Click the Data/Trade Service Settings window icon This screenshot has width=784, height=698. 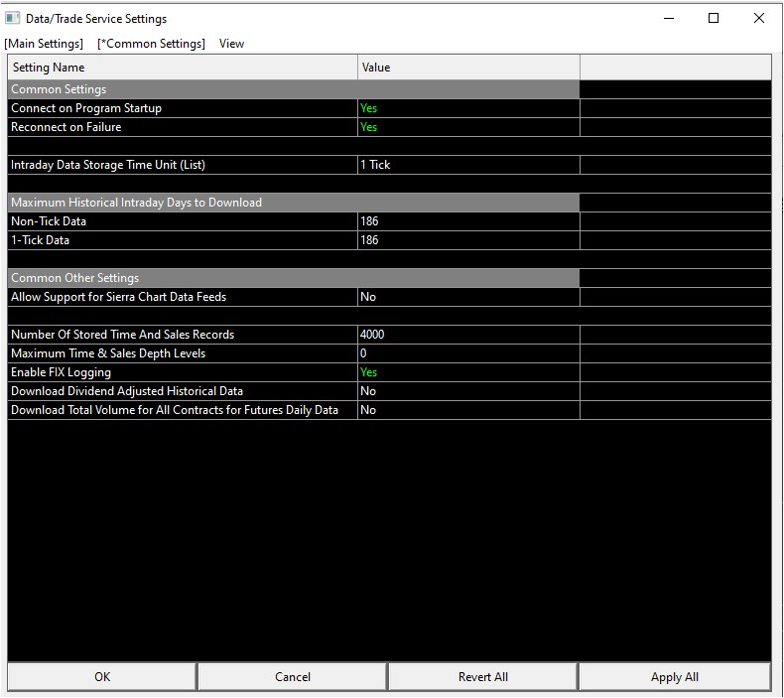13,19
